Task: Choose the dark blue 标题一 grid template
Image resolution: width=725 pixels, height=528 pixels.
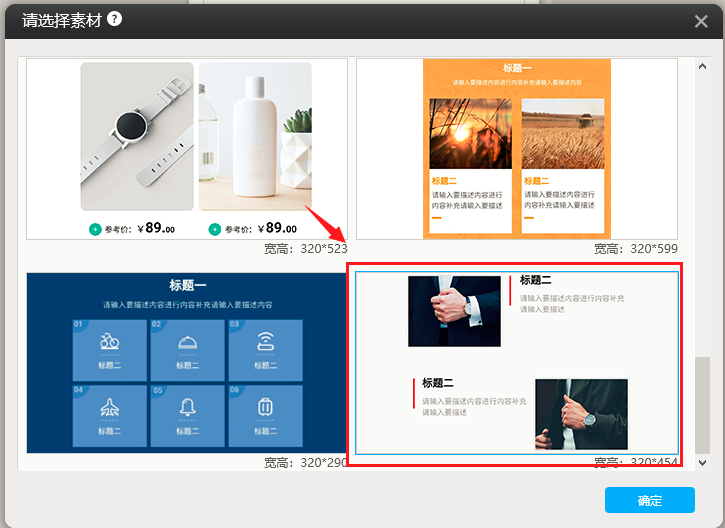Action: pos(187,362)
